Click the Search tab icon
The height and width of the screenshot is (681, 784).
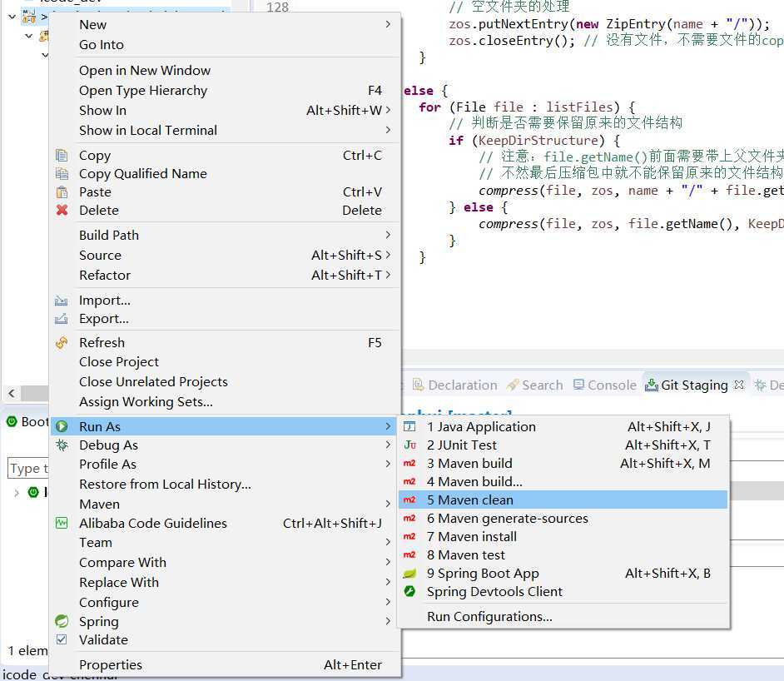tap(513, 385)
